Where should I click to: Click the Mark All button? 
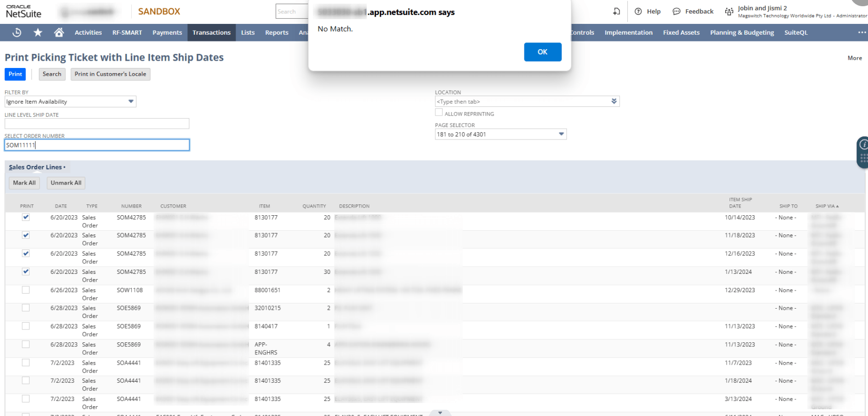point(24,183)
